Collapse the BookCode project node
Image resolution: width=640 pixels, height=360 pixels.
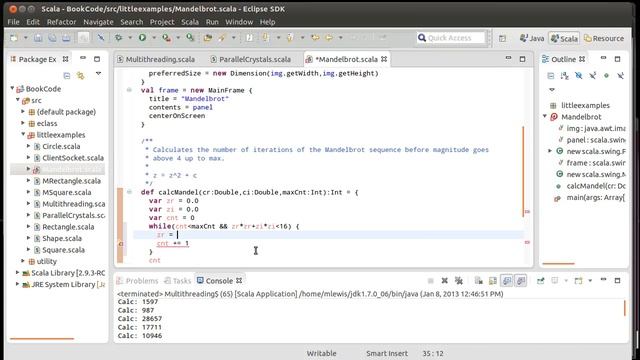(x=12, y=88)
